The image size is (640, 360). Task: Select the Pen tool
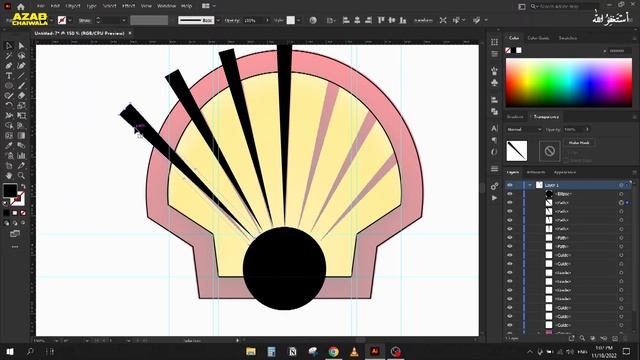tap(9, 66)
